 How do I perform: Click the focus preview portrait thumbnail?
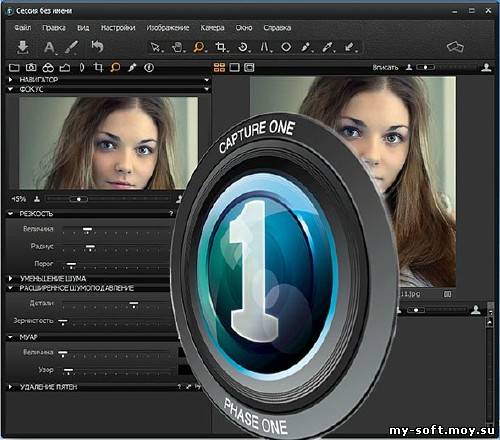tap(108, 143)
